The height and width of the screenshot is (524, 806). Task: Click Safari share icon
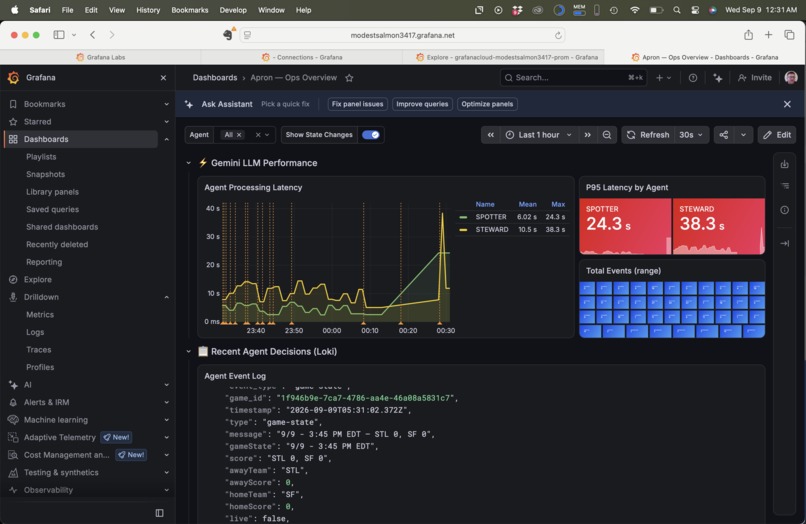(748, 35)
